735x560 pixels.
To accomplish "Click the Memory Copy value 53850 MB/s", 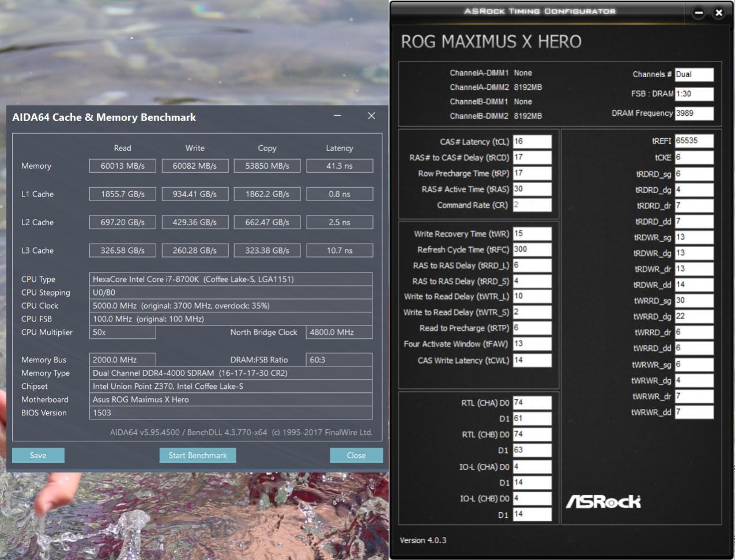I will (x=267, y=166).
